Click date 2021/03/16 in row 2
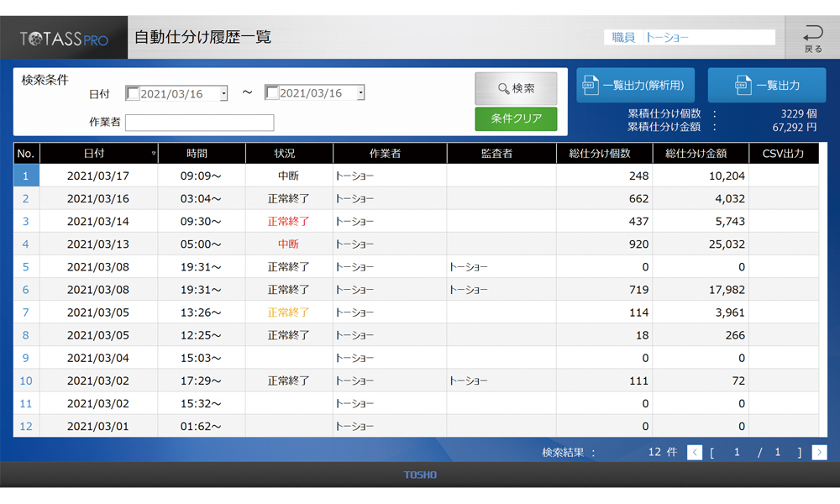840x504 pixels. 98,199
